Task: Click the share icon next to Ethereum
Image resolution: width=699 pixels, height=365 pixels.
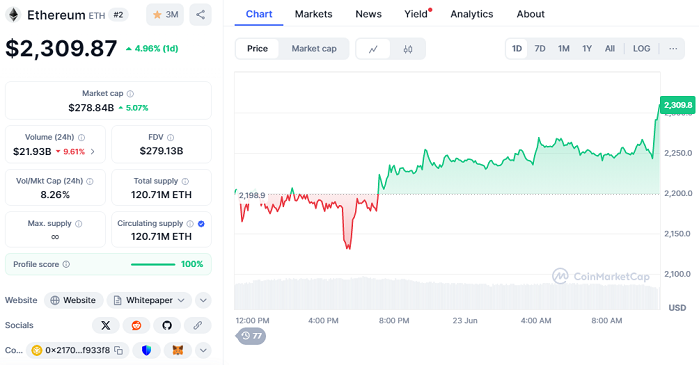Action: (200, 15)
